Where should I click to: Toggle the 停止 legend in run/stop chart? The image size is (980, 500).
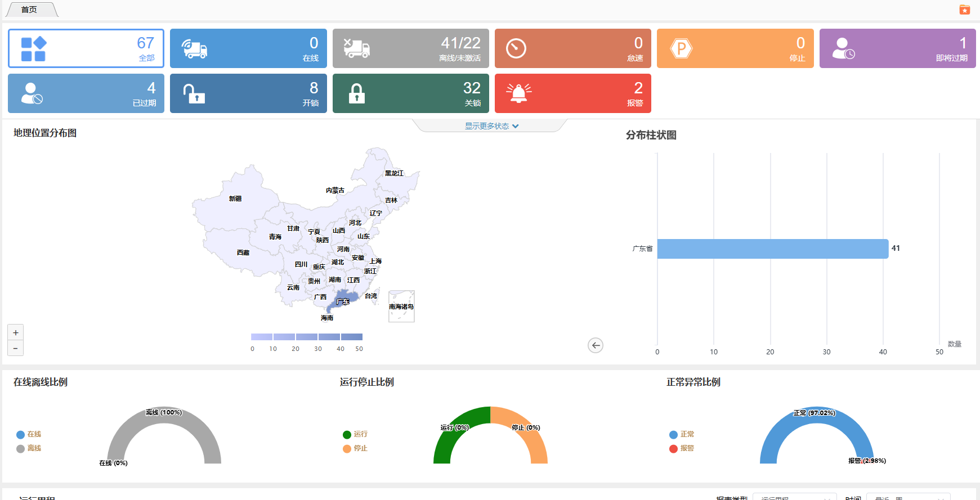pyautogui.click(x=355, y=448)
